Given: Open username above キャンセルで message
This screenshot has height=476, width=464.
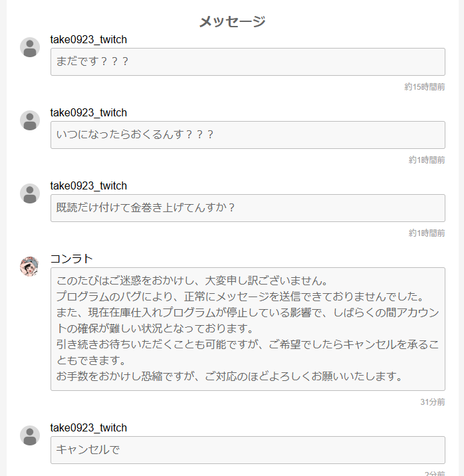Looking at the screenshot, I should pyautogui.click(x=88, y=428).
